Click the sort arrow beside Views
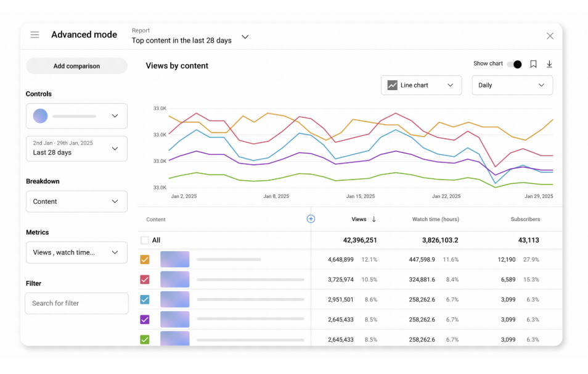 pos(374,219)
